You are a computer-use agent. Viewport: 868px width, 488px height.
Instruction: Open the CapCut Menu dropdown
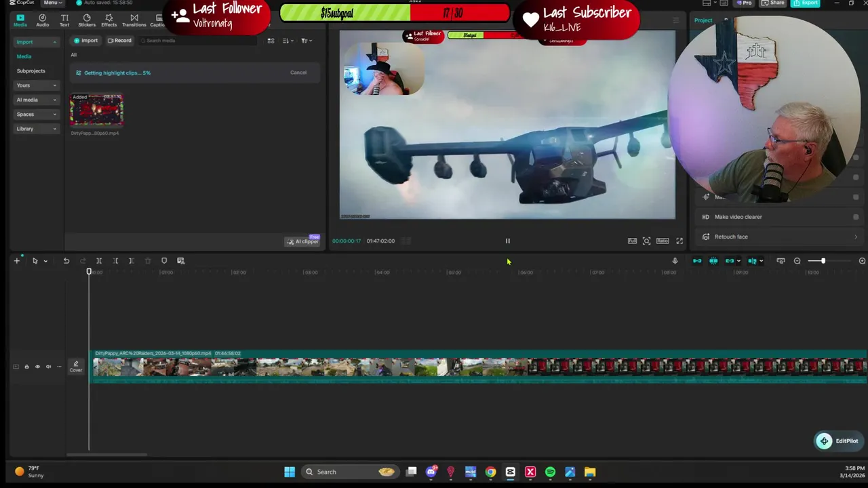coord(52,3)
